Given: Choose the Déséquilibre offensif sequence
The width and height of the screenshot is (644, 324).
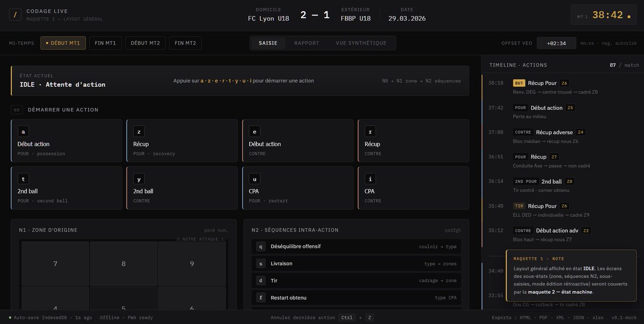Looking at the screenshot, I should (x=356, y=247).
